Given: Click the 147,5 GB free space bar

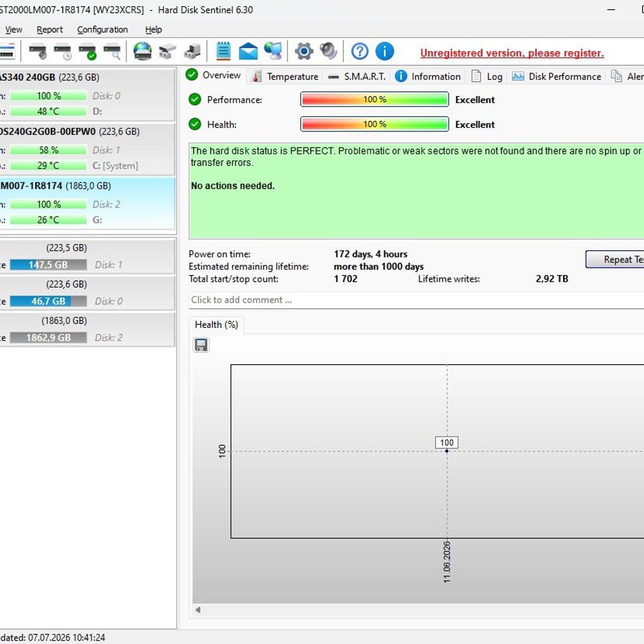Looking at the screenshot, I should click(x=48, y=265).
